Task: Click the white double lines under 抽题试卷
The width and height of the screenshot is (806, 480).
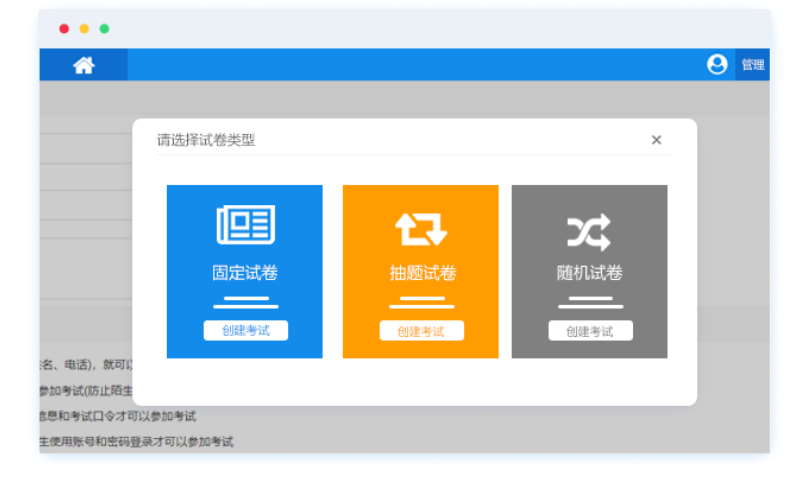Action: pyautogui.click(x=421, y=302)
